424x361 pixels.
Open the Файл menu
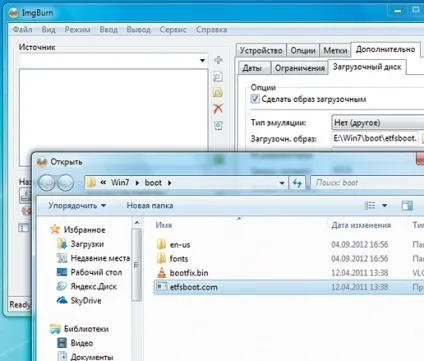(22, 30)
